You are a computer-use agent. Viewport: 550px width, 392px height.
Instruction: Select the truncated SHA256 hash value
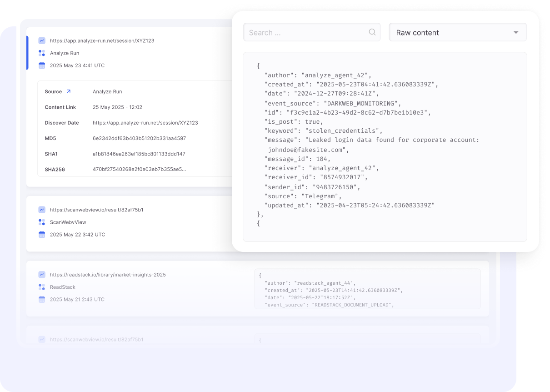(139, 170)
